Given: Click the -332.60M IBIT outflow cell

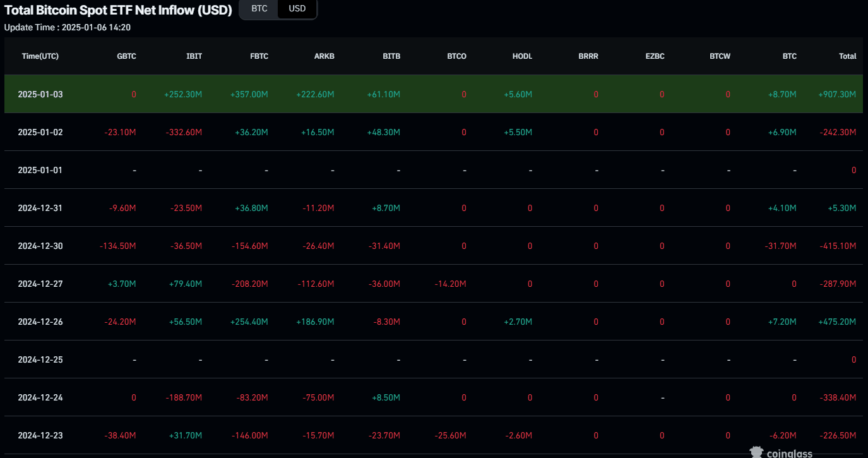Looking at the screenshot, I should [x=184, y=132].
